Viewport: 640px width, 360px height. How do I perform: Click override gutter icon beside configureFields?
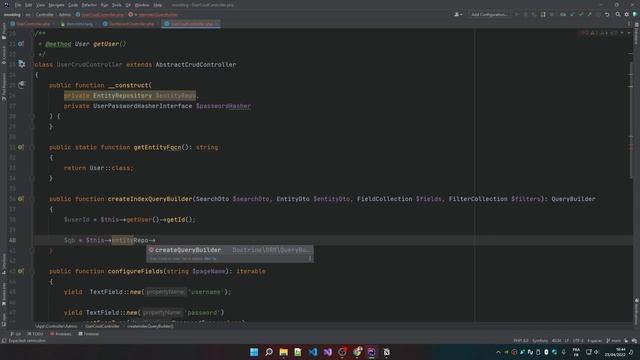(20, 271)
